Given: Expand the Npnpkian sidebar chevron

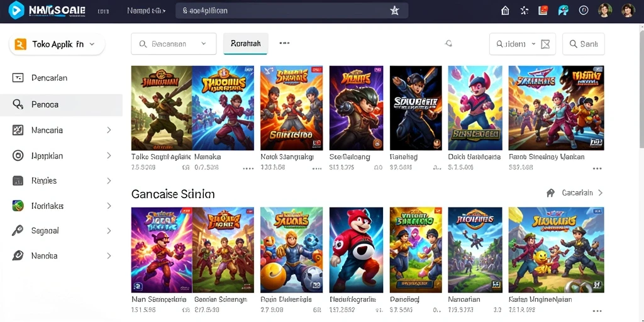Looking at the screenshot, I should pos(109,156).
